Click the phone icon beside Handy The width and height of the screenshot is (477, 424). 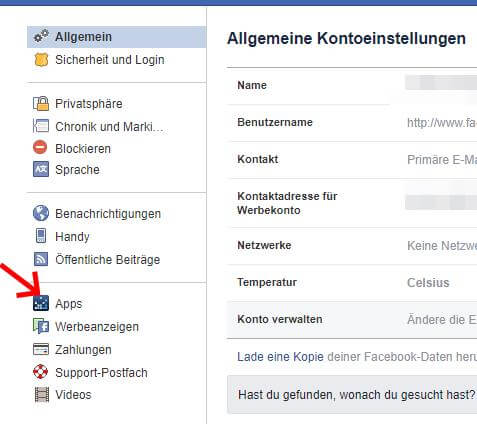41,236
